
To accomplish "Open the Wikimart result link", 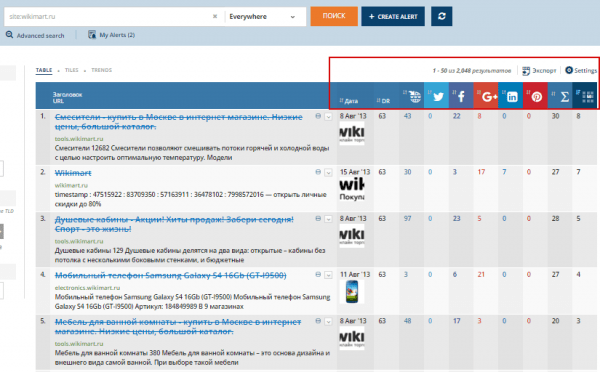I will tap(73, 173).
